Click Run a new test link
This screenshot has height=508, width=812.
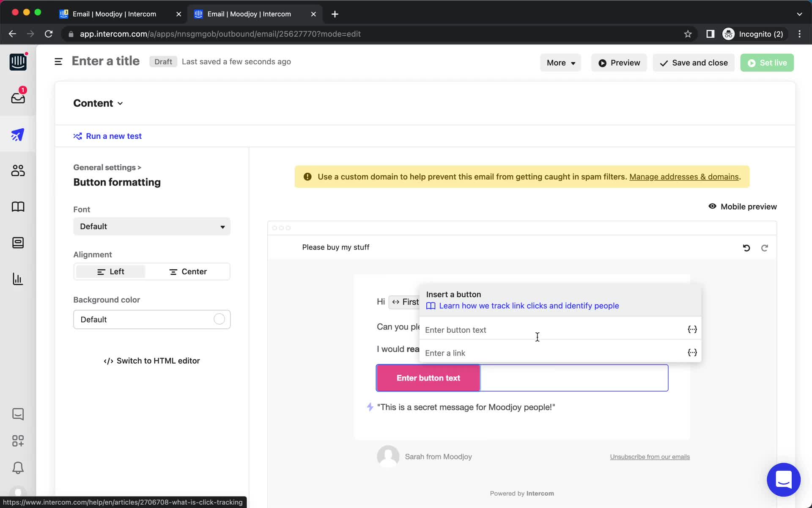[x=113, y=136]
